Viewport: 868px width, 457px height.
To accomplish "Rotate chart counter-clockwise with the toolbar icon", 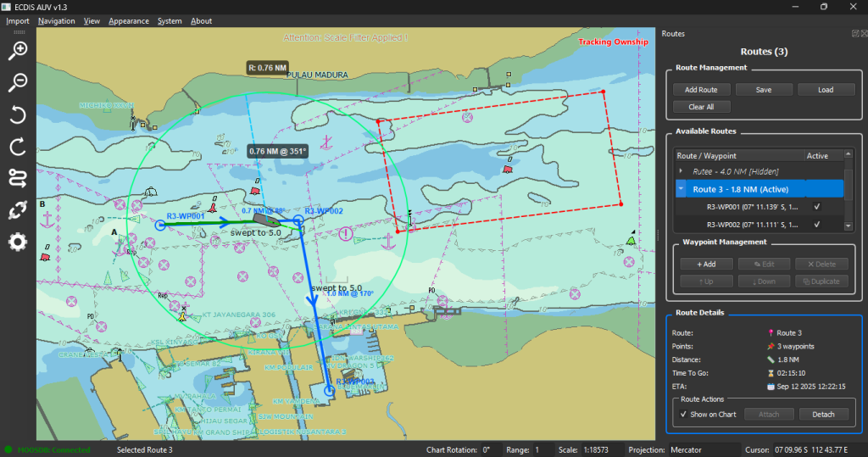I will 18,114.
